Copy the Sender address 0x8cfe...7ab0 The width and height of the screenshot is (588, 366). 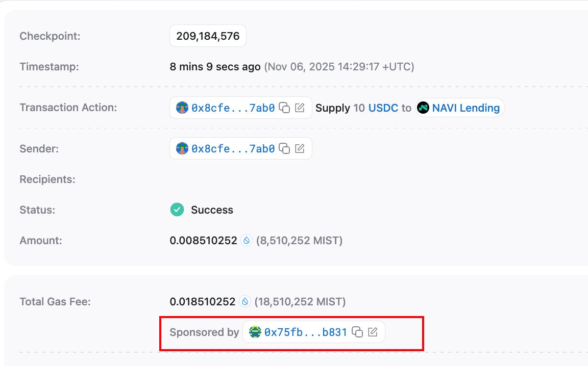coord(285,149)
